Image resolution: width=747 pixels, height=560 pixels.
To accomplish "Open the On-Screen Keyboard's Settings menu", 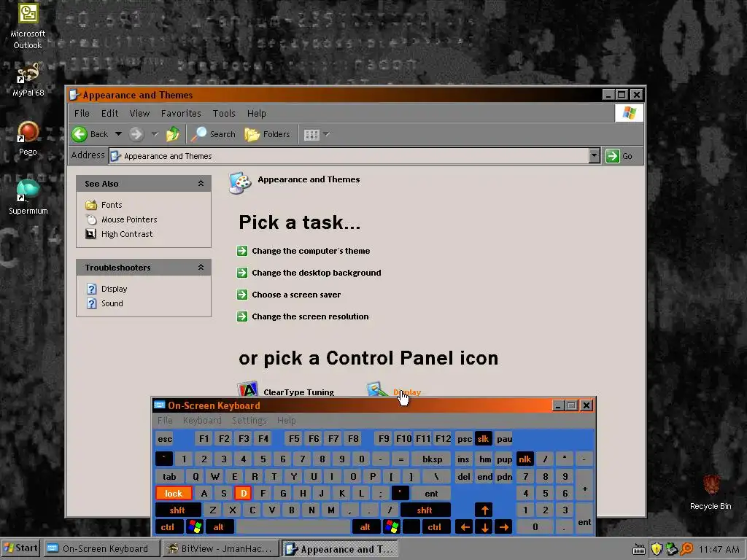I will tap(249, 421).
